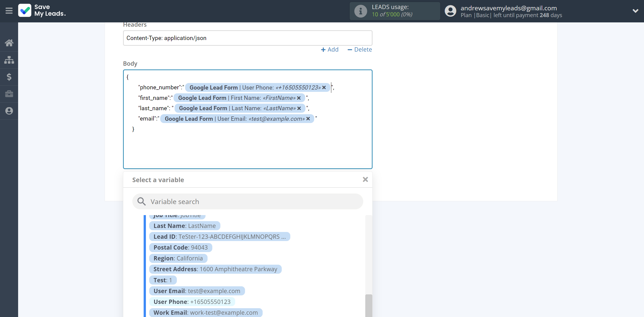Open the briefcase sidebar icon
644x317 pixels.
pyautogui.click(x=9, y=94)
